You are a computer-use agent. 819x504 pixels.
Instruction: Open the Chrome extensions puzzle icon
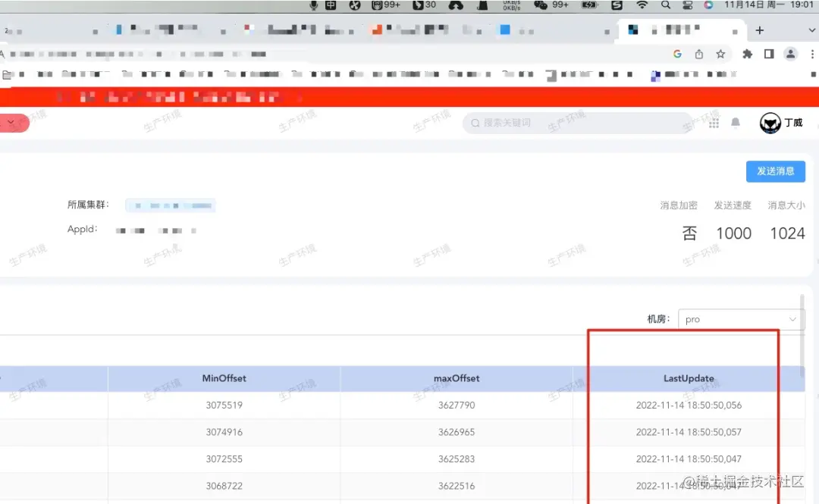click(x=748, y=54)
